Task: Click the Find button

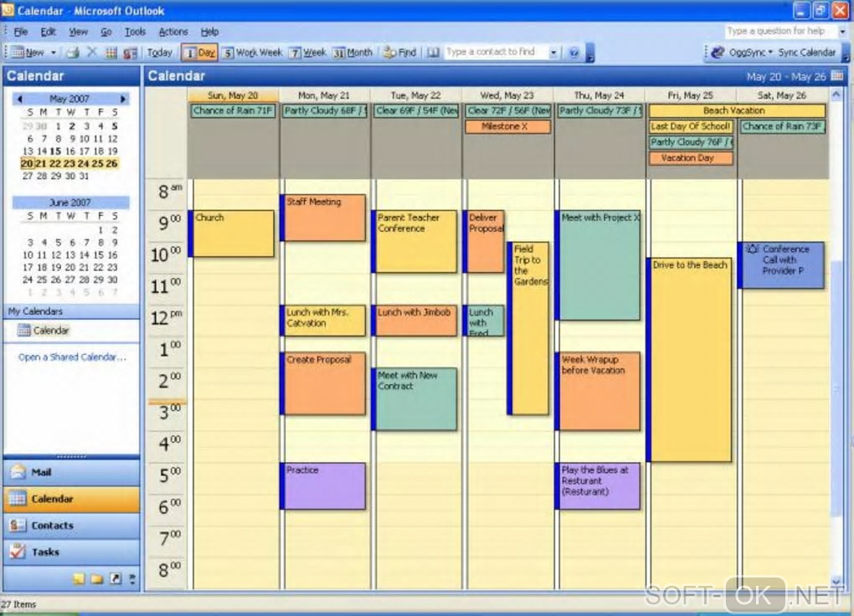Action: click(x=399, y=52)
